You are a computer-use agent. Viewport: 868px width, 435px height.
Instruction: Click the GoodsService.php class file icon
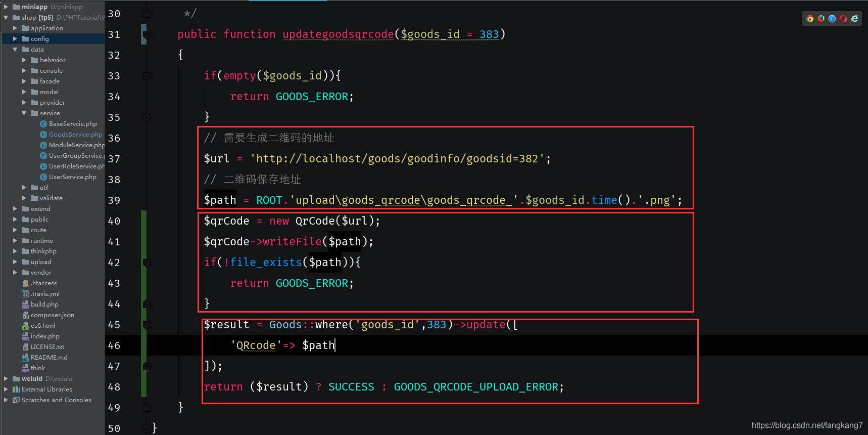point(43,135)
